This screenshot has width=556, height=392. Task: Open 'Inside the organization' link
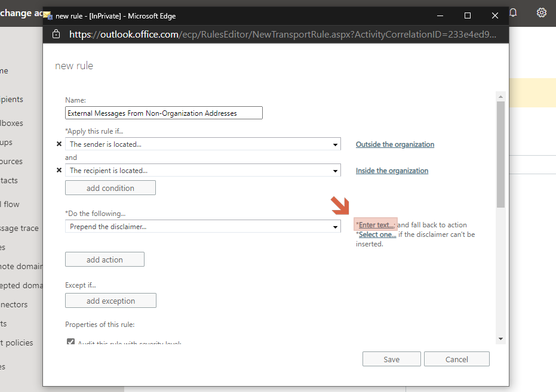coord(392,170)
